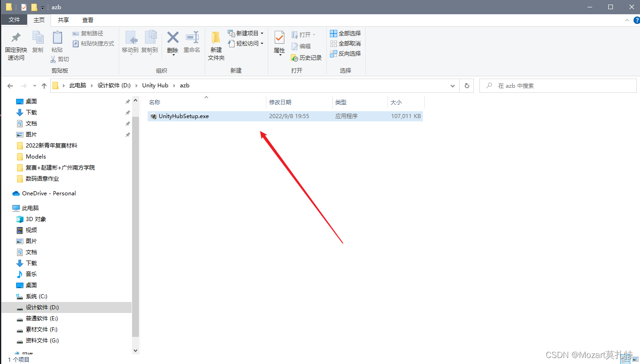
Task: Open New item (新建项目) dropdown
Action: 246,34
